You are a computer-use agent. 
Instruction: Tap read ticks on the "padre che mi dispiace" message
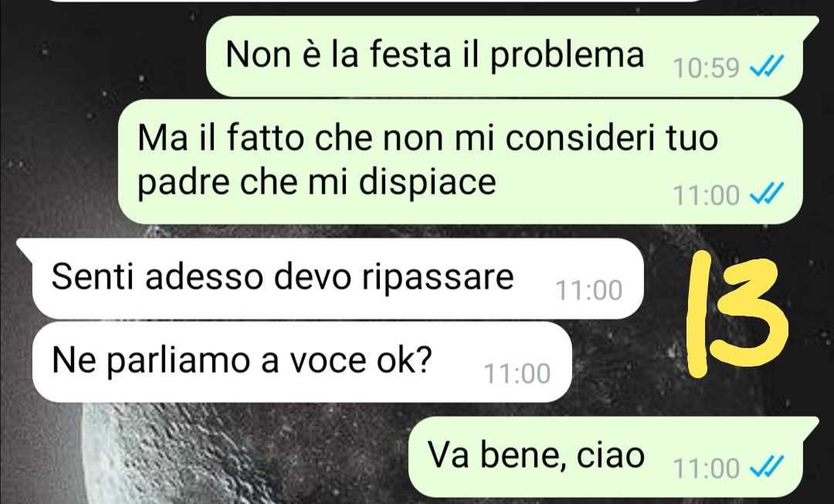click(767, 194)
